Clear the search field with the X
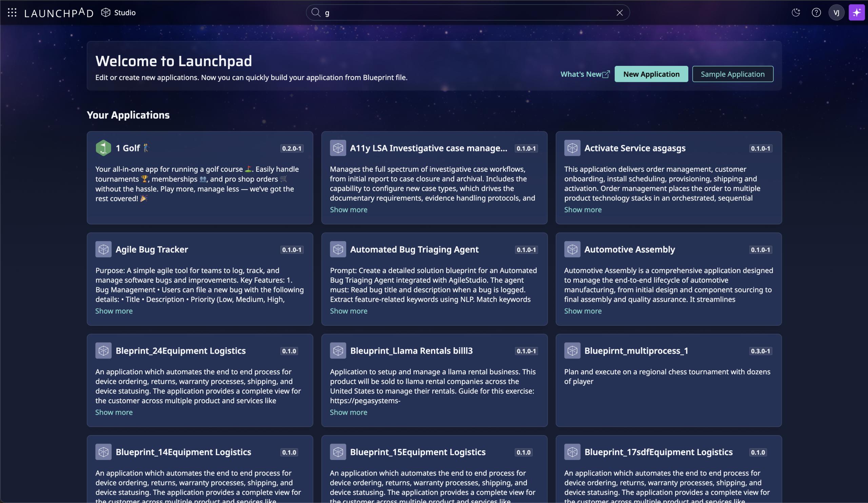 click(x=619, y=13)
